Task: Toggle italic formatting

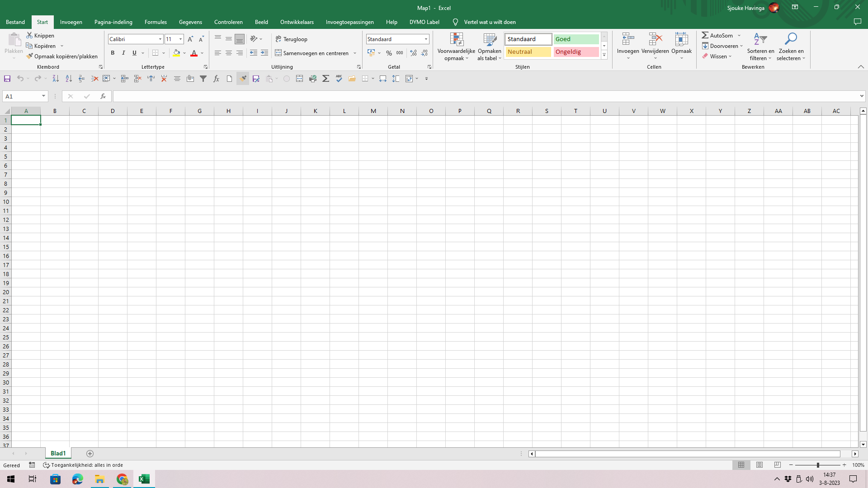Action: click(123, 53)
